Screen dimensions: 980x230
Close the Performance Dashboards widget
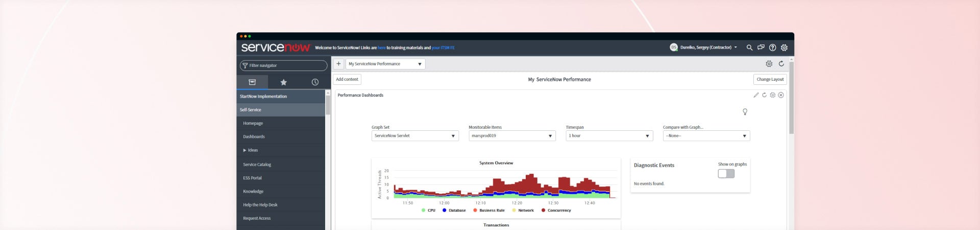pos(781,95)
